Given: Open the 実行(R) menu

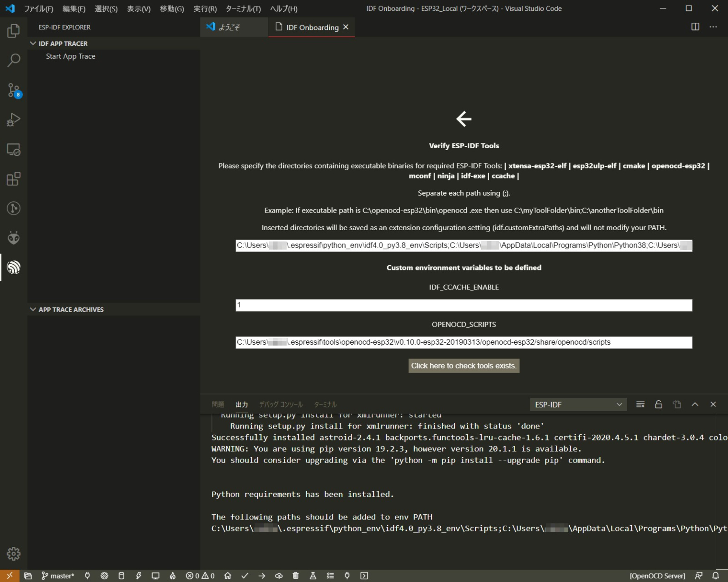Looking at the screenshot, I should click(205, 9).
